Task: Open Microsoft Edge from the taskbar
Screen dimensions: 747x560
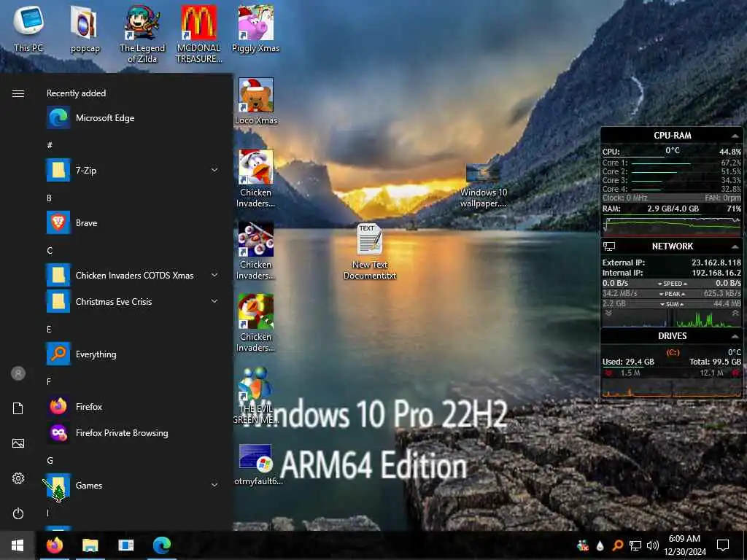Action: (162, 545)
